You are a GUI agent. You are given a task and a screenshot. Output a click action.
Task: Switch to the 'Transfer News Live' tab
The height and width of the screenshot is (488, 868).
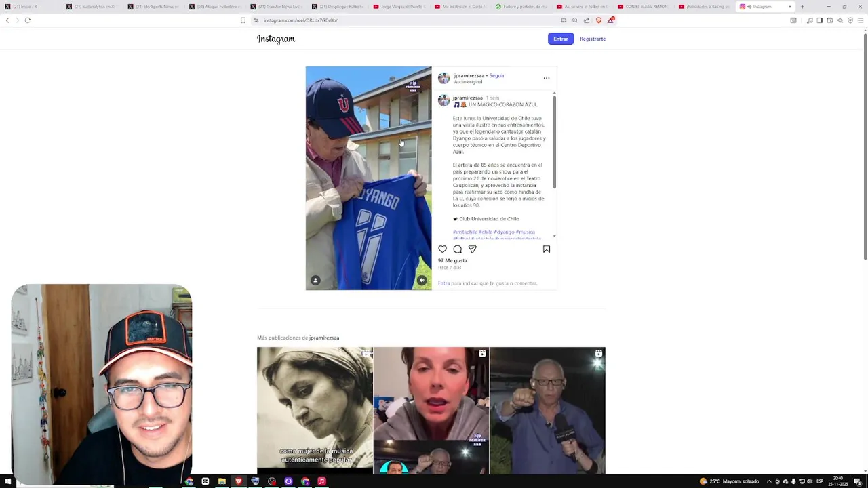tap(278, 7)
